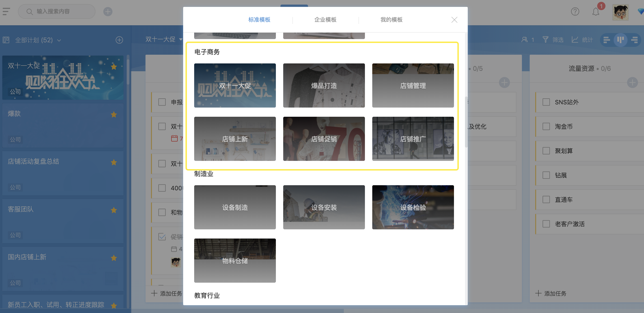This screenshot has height=313, width=644.
Task: Check the 淘金币 task checkbox
Action: coord(546,126)
